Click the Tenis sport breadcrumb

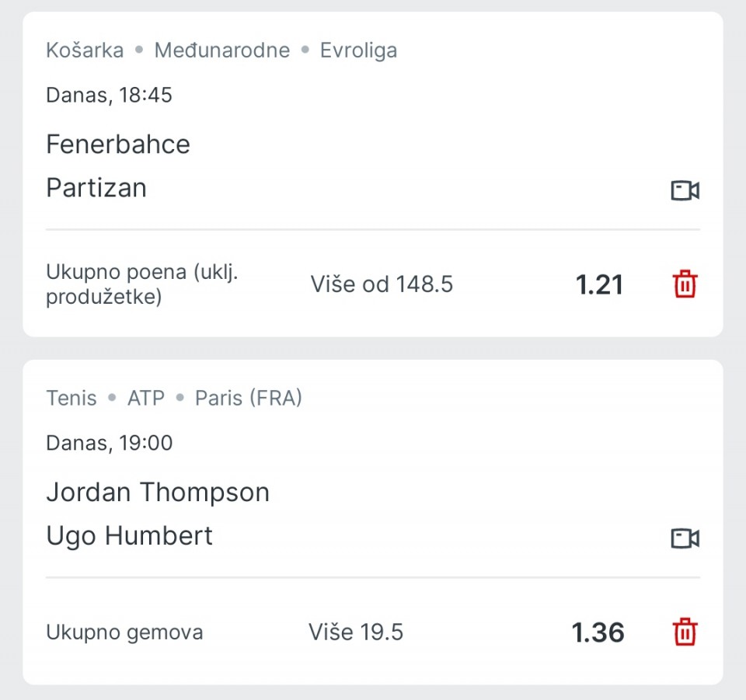click(x=71, y=399)
